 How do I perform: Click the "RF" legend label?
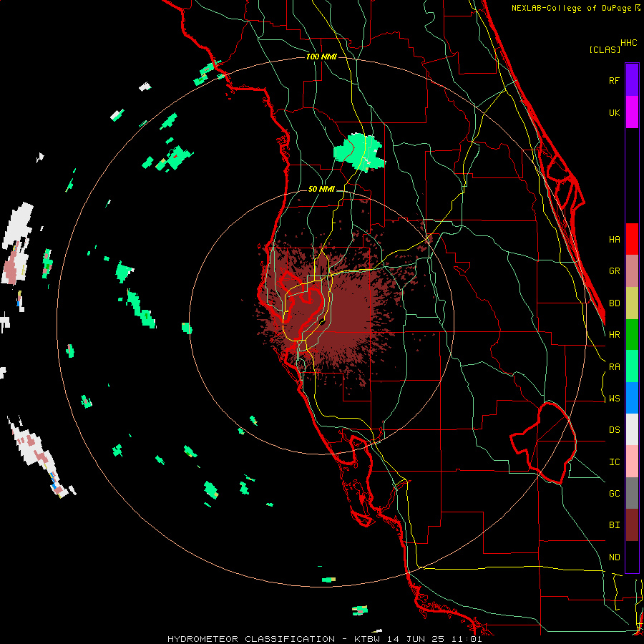coord(614,80)
